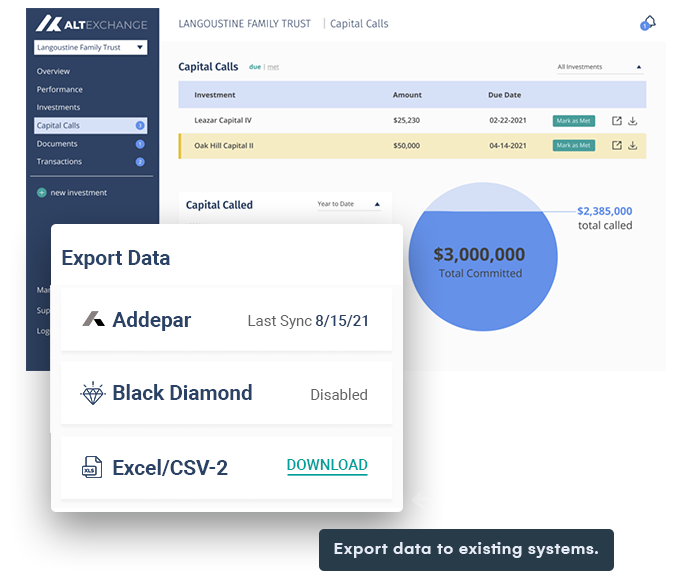Switch capital calls filter to due
675x571 pixels.
coord(255,67)
